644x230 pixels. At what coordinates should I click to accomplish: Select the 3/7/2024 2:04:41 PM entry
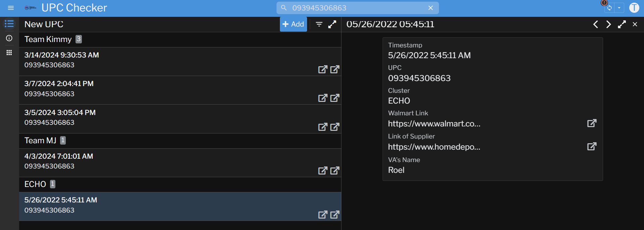(134, 89)
